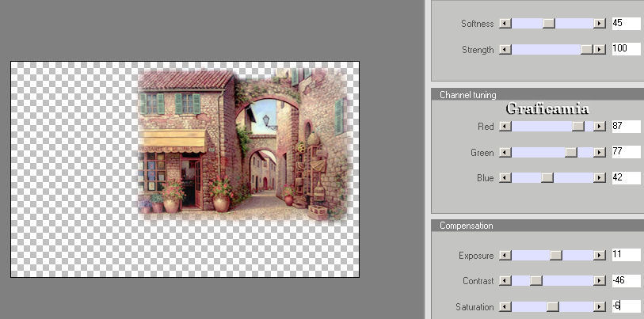This screenshot has width=644, height=319.
Task: Click the Blue label
Action: tap(485, 178)
